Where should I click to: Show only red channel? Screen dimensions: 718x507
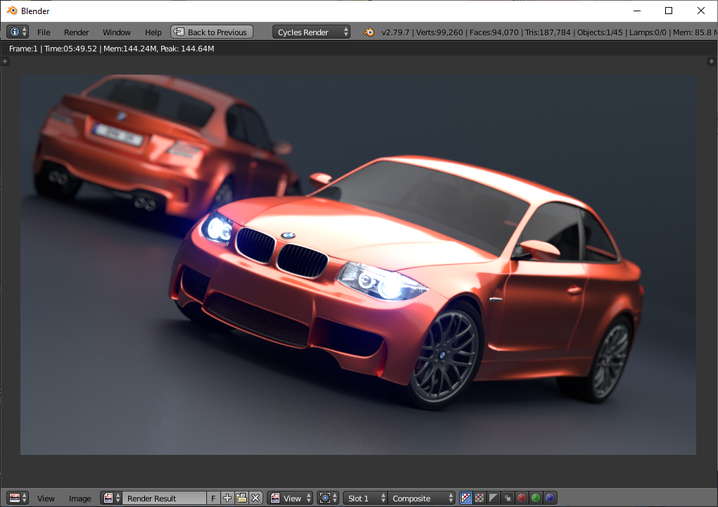(521, 498)
